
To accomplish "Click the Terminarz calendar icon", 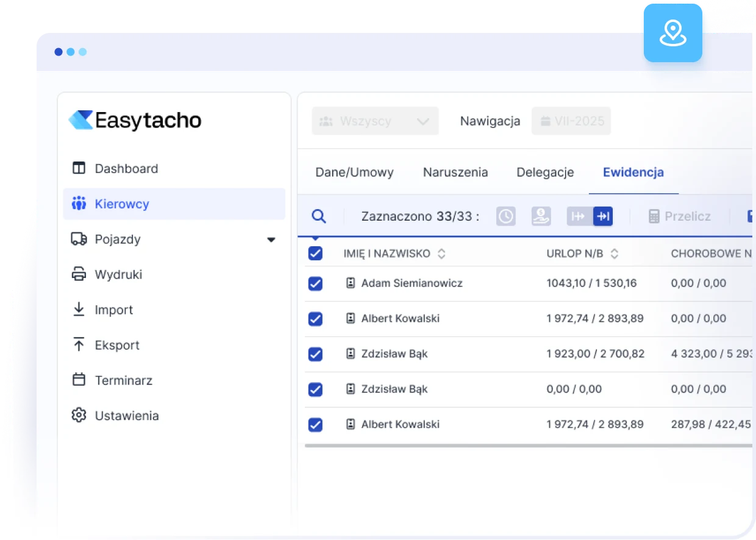I will pos(79,380).
